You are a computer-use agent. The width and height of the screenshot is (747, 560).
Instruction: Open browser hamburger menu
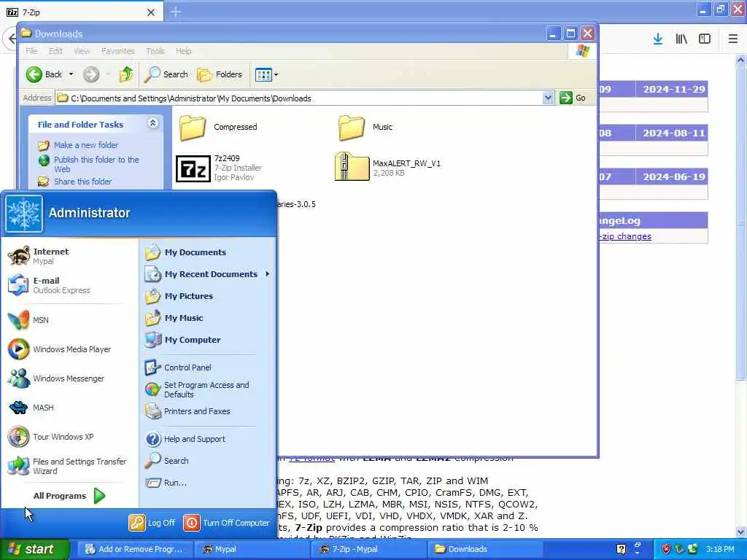(x=733, y=39)
